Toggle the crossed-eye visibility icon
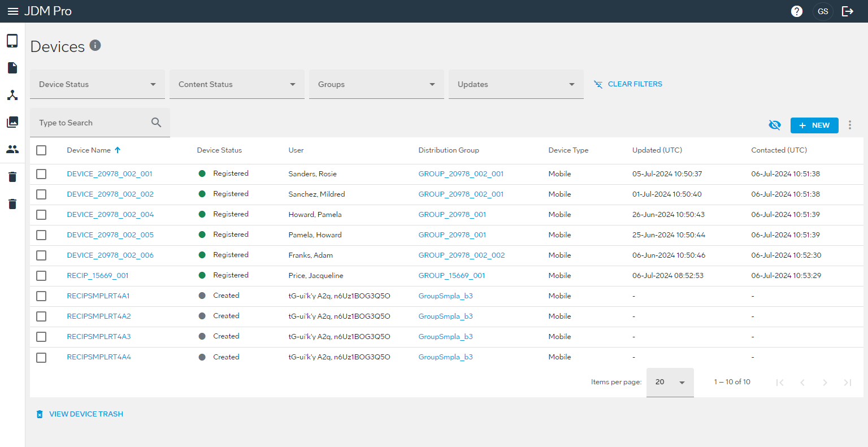The image size is (868, 447). 775,125
